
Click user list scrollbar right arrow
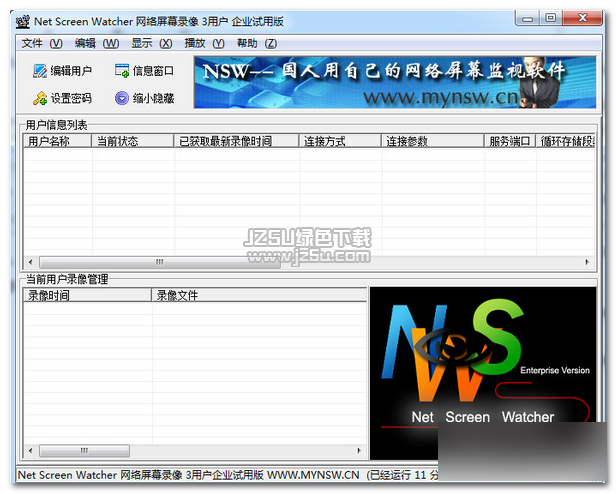587,262
